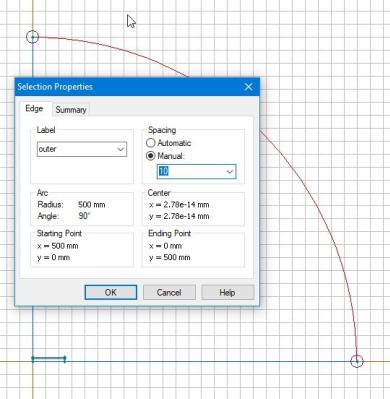390x399 pixels.
Task: Confirm with the OK button
Action: click(x=111, y=292)
